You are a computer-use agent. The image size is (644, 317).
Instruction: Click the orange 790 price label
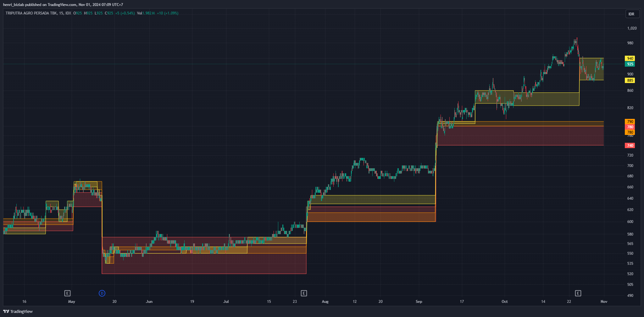pyautogui.click(x=630, y=122)
